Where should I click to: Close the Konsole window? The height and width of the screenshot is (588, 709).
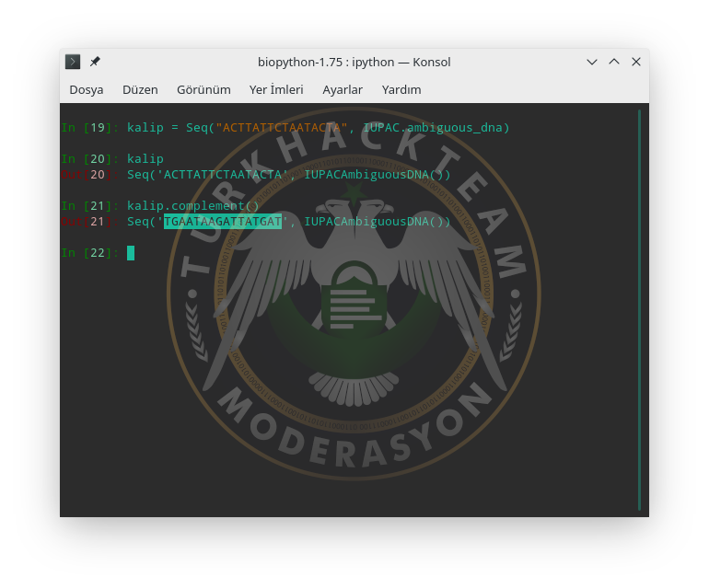(x=636, y=62)
